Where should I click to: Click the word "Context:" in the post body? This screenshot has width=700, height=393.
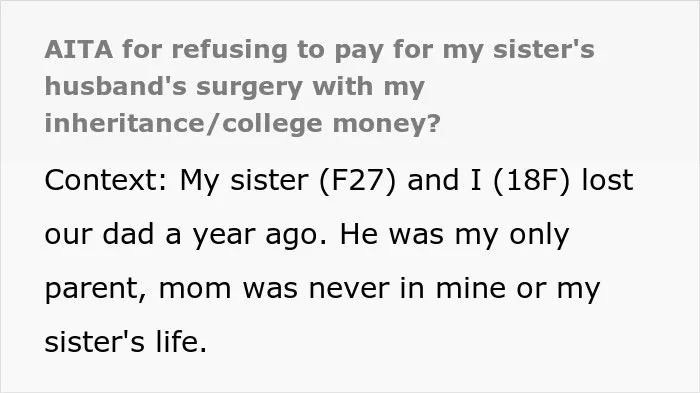[x=106, y=180]
